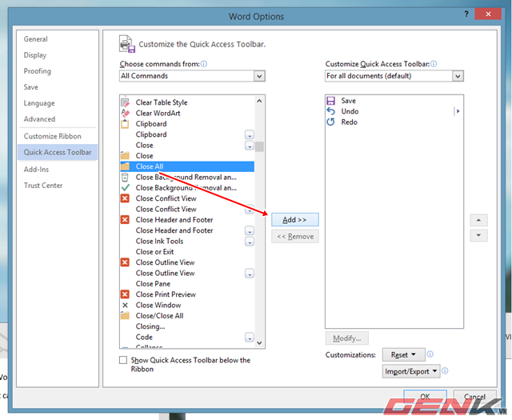Open the For all documents dropdown

click(394, 76)
